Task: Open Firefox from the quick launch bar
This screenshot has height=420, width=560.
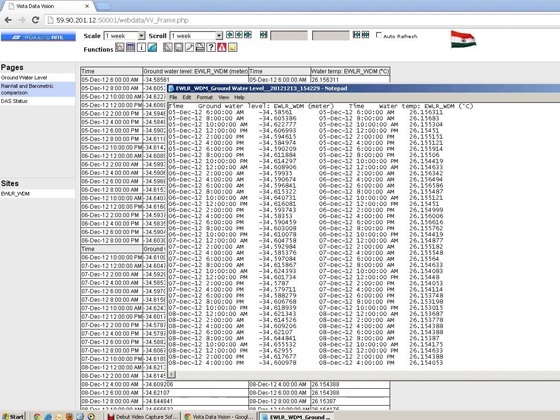Action: (70, 416)
